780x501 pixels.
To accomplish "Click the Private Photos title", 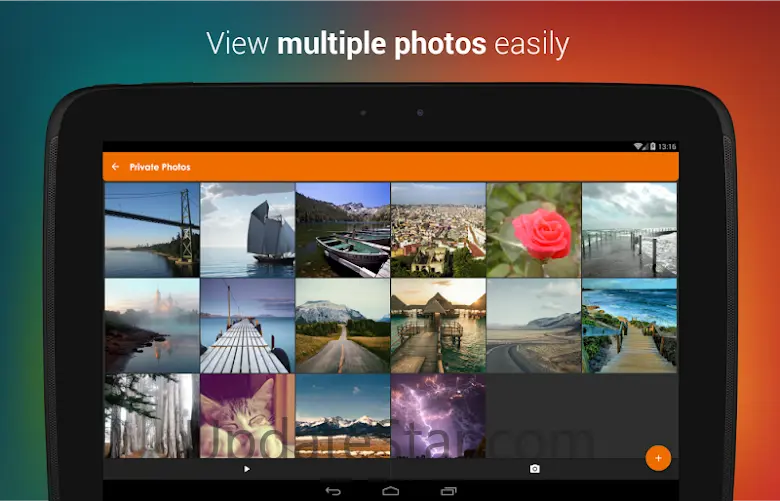I will click(x=160, y=167).
